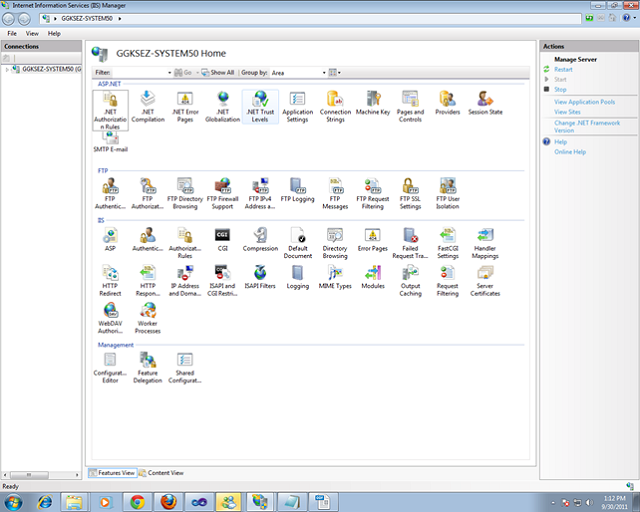Viewport: 640px width, 512px height.
Task: Open the view mode dropdown in filter bar
Action: click(x=336, y=73)
